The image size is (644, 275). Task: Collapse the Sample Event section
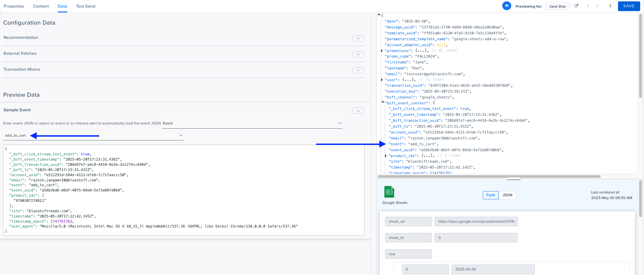358,111
